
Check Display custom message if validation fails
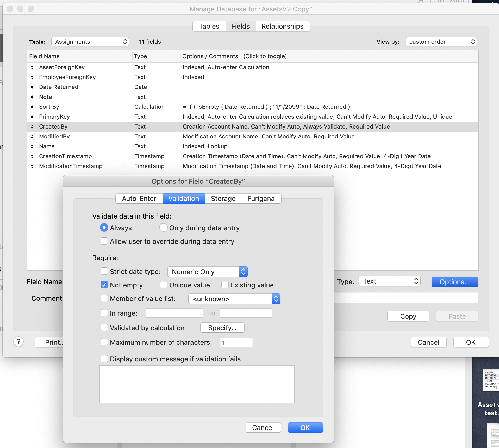(104, 359)
